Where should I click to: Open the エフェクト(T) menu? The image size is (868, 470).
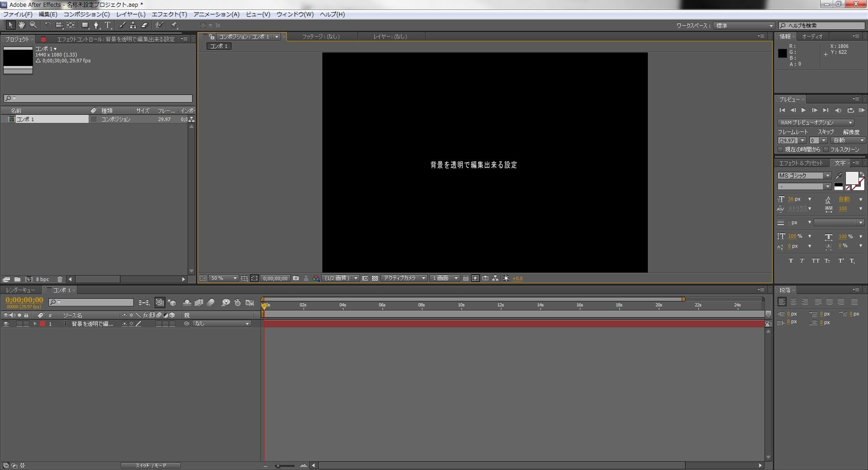tap(169, 14)
